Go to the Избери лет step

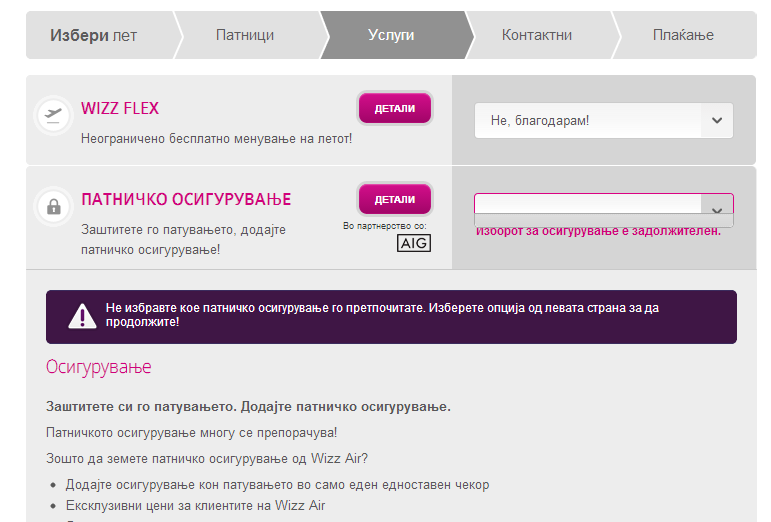[100, 35]
